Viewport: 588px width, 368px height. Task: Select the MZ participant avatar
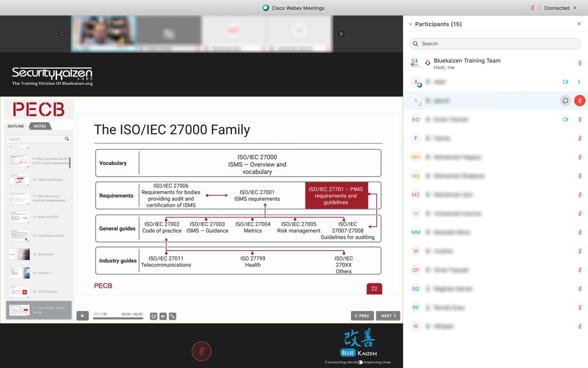[416, 195]
